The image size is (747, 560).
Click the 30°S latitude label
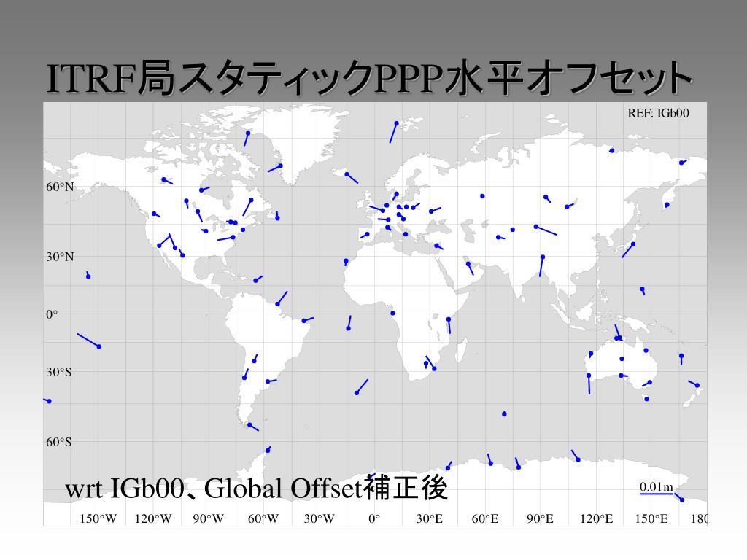(58, 372)
